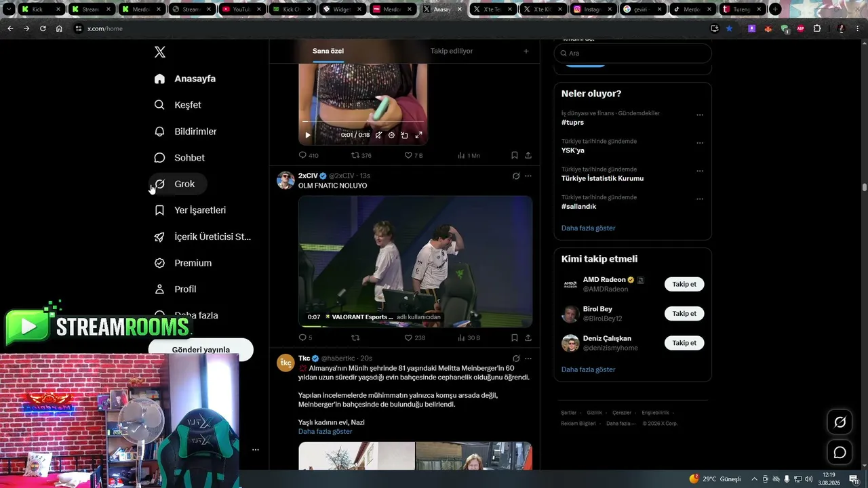Open video settings gear on top video
Screen dimensions: 868x488
click(391, 135)
